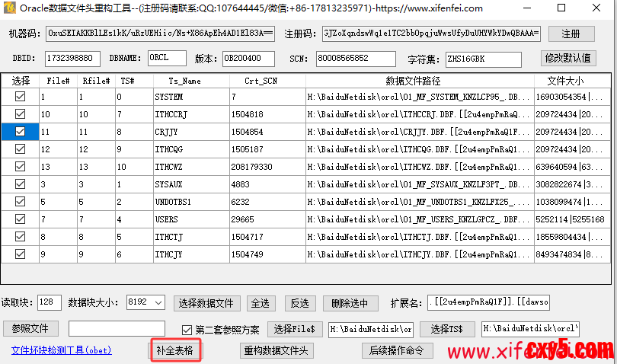Select the SYSTEM tablespace name cell
This screenshot has height=364, width=617.
coord(191,97)
